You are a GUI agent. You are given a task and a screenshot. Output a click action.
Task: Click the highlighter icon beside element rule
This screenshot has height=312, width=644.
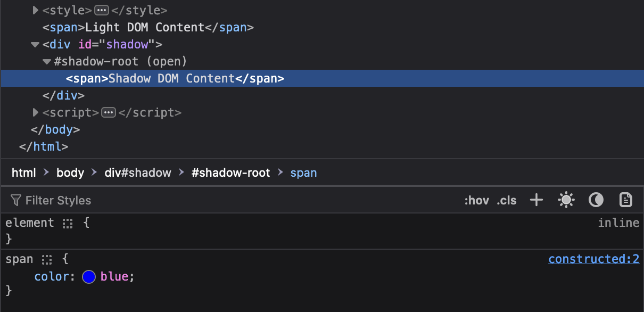click(x=68, y=223)
